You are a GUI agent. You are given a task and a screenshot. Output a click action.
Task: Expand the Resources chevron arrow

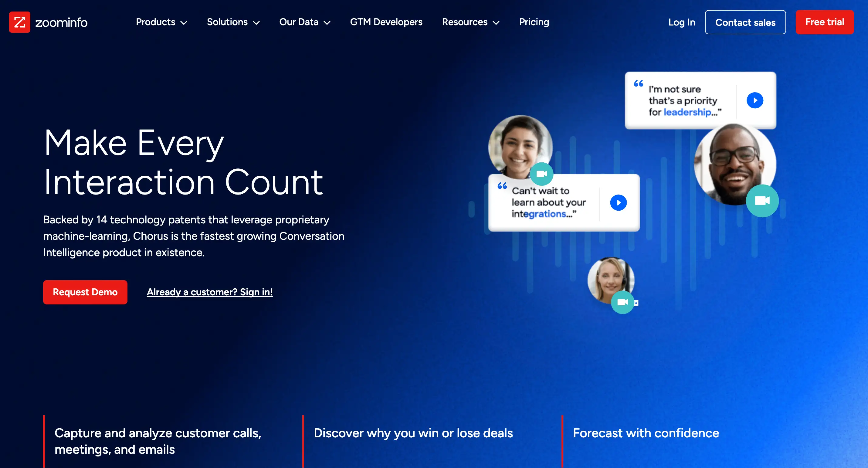coord(496,23)
